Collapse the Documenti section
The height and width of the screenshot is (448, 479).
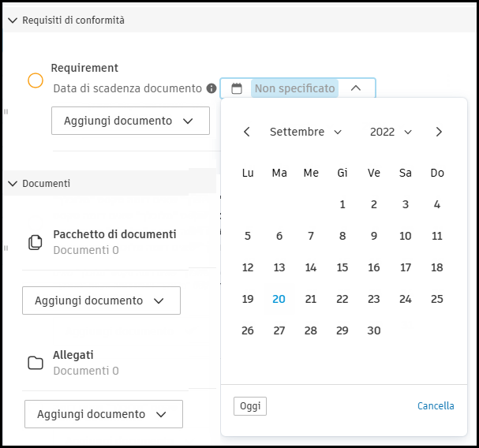click(13, 184)
